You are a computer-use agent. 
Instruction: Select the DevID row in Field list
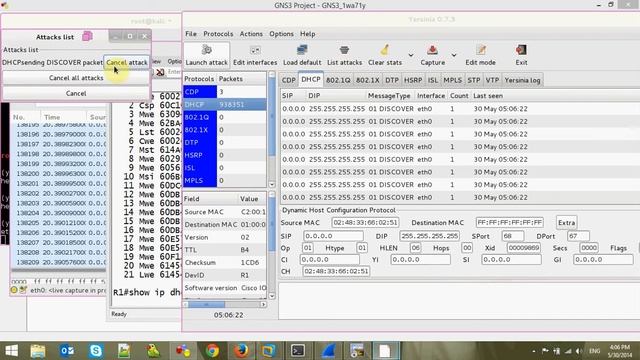(224, 275)
